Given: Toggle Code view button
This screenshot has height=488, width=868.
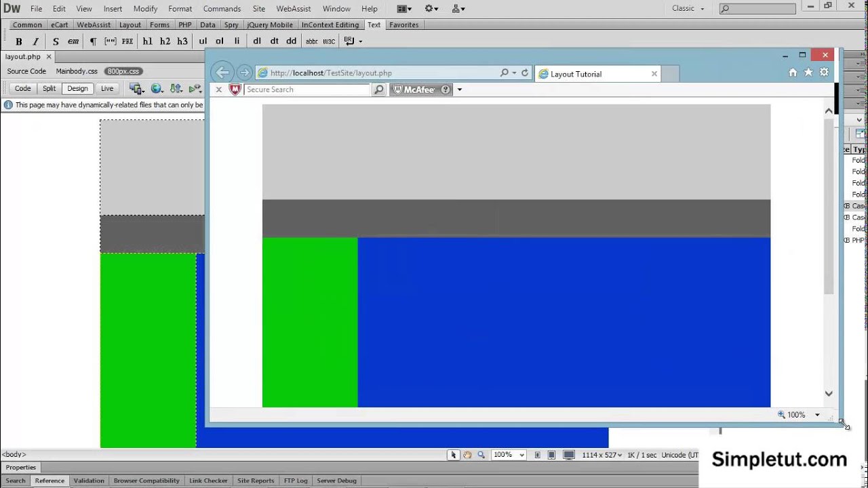Looking at the screenshot, I should click(x=23, y=88).
